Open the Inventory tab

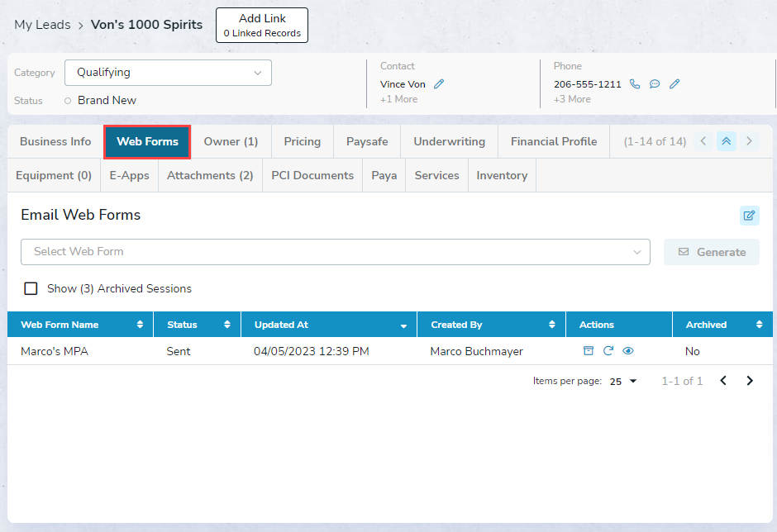[x=502, y=175]
